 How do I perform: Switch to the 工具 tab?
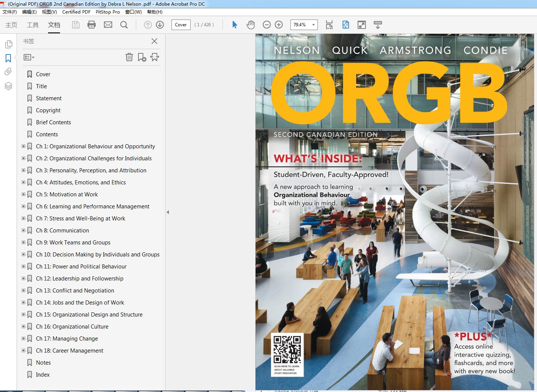click(33, 25)
